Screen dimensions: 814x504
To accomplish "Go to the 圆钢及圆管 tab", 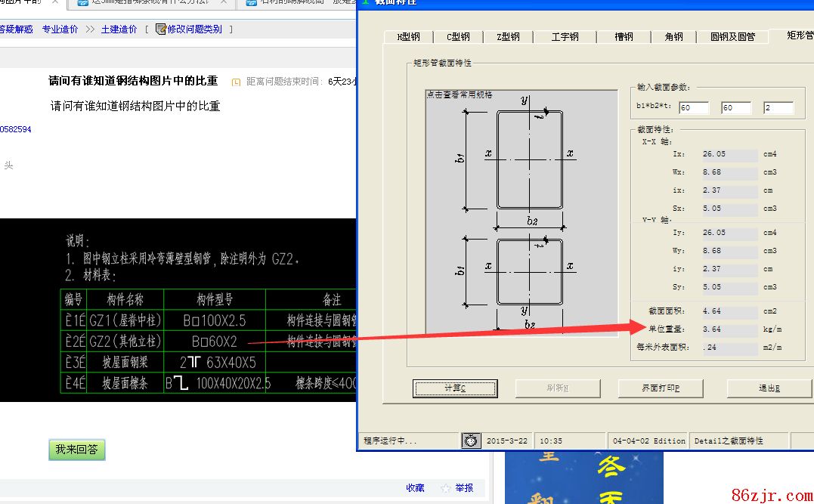I will 732,36.
